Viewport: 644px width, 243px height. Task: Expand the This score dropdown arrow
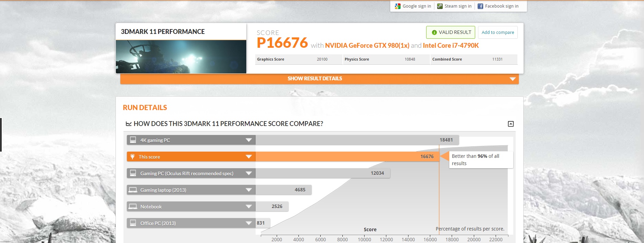pos(248,157)
